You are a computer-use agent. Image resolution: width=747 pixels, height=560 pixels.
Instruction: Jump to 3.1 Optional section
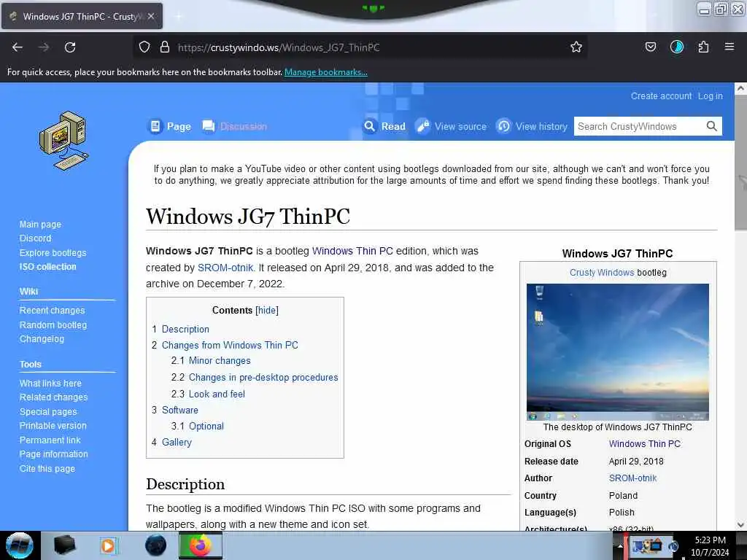206,426
